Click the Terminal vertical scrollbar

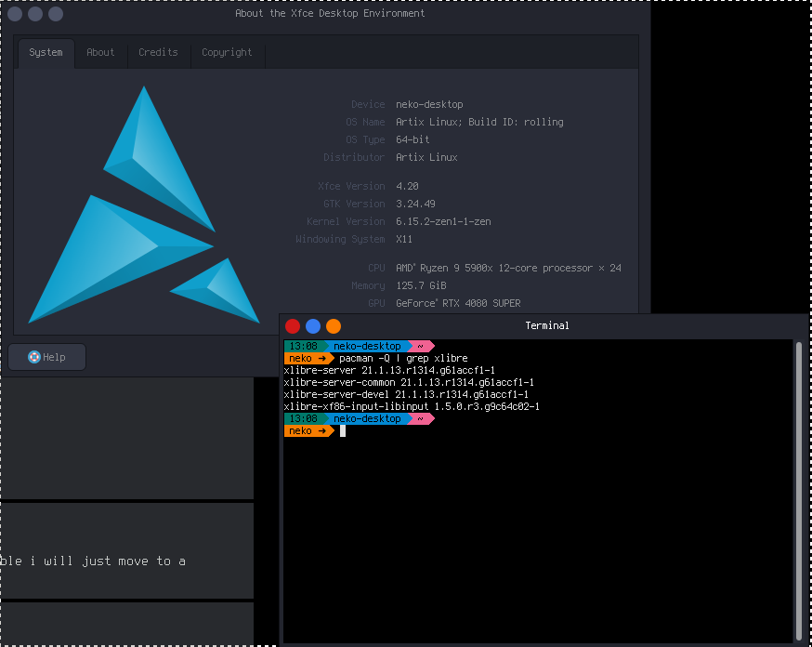pyautogui.click(x=799, y=491)
